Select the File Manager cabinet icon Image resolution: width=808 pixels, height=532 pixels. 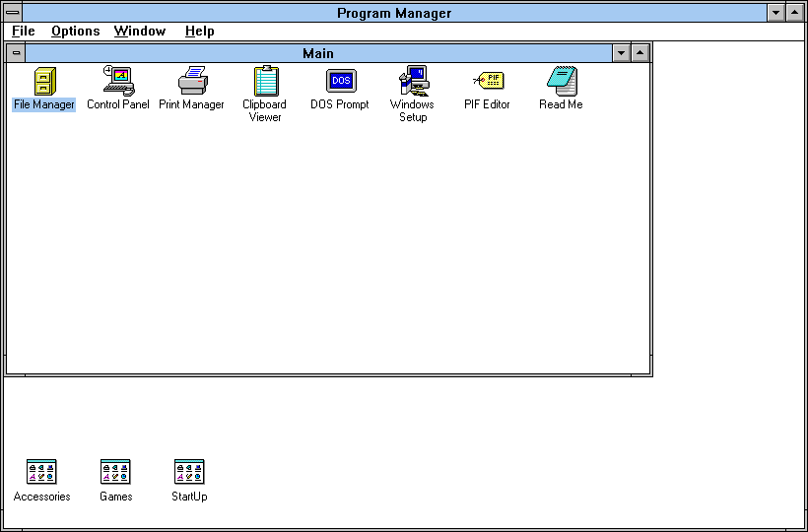[44, 81]
